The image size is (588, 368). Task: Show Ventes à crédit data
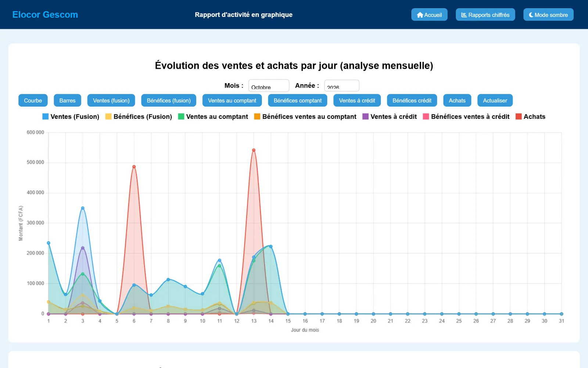[x=357, y=100]
